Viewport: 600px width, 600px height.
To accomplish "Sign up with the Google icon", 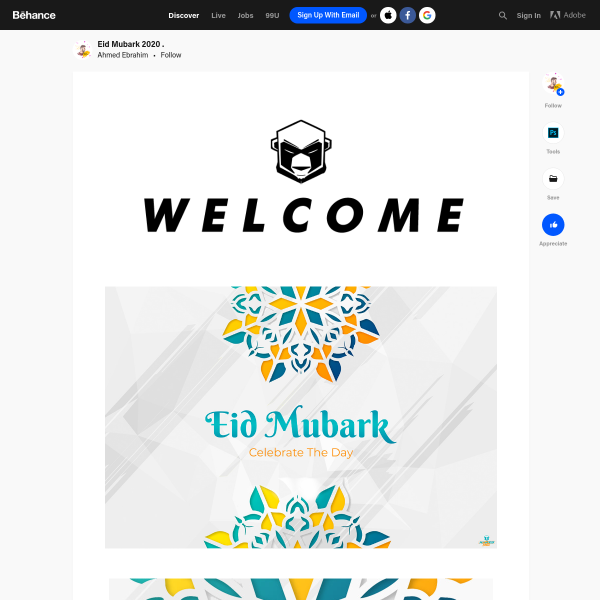I will [x=427, y=15].
